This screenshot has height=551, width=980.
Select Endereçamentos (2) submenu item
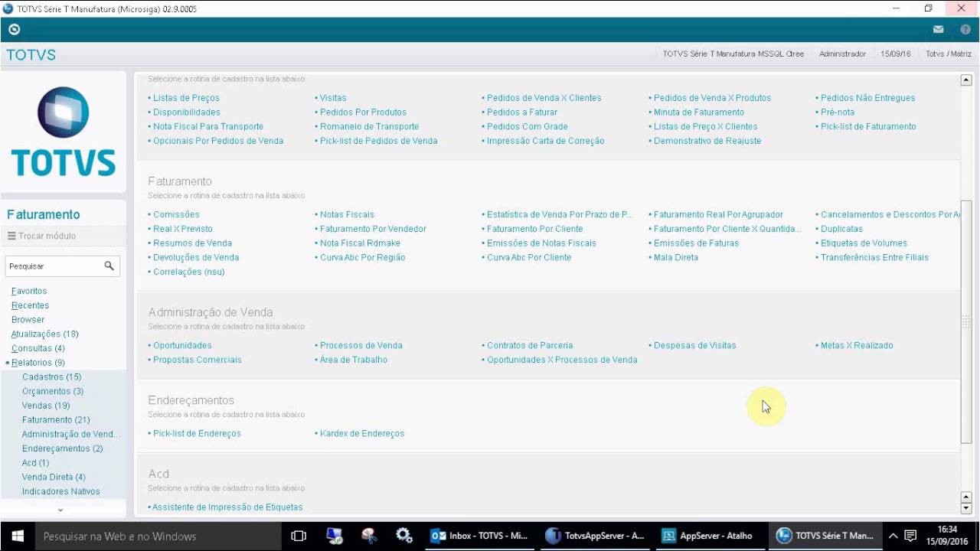[62, 448]
